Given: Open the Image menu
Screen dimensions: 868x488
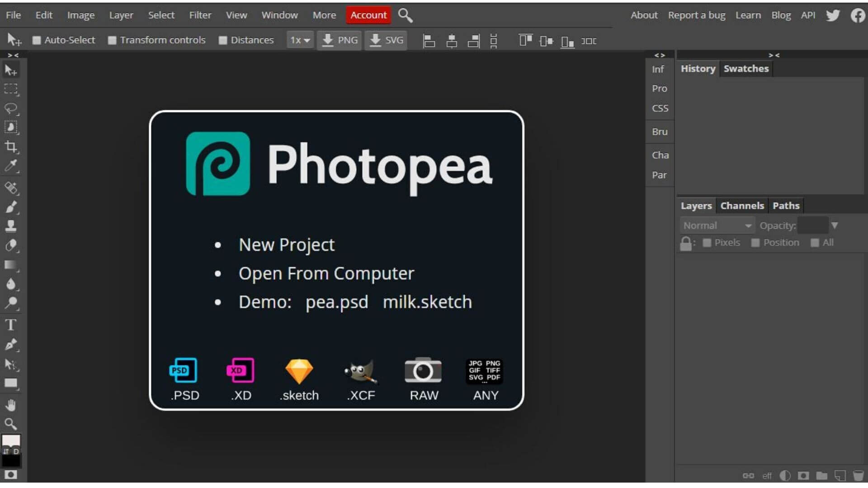Looking at the screenshot, I should pyautogui.click(x=81, y=15).
